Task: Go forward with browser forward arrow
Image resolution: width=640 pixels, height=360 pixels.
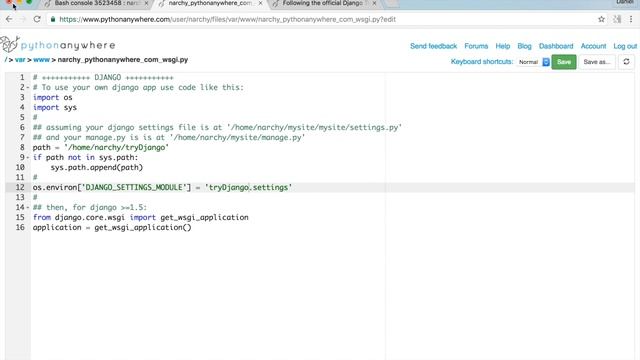Action: point(23,19)
